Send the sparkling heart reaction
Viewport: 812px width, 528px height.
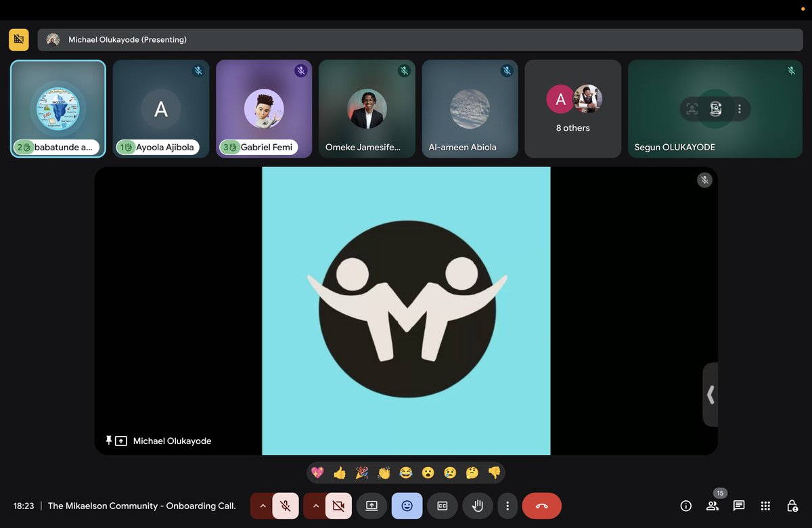[x=317, y=472]
